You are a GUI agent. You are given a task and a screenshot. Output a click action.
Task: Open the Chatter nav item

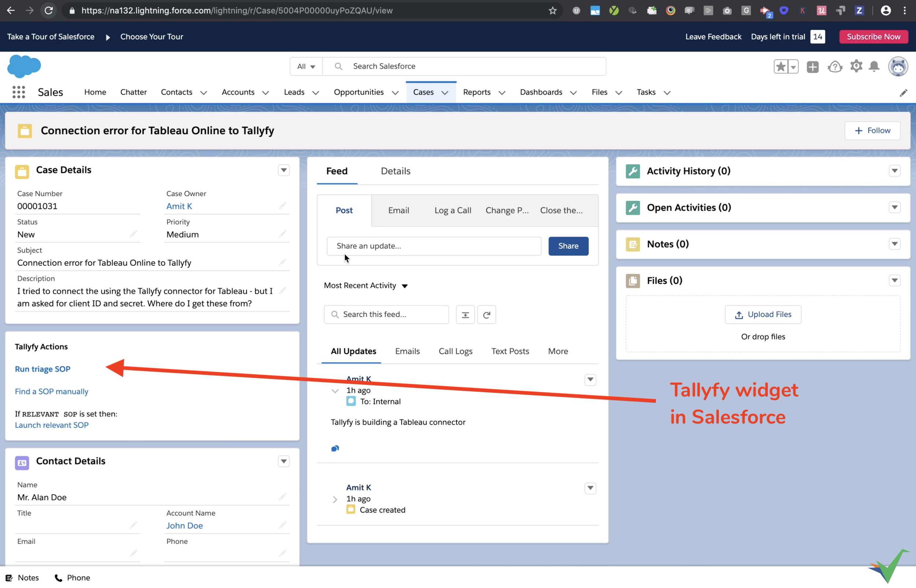point(133,92)
